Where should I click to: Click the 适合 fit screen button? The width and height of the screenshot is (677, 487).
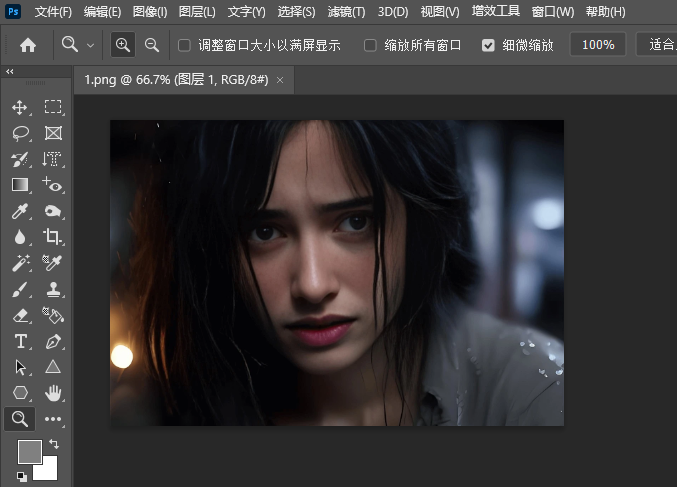tap(657, 44)
